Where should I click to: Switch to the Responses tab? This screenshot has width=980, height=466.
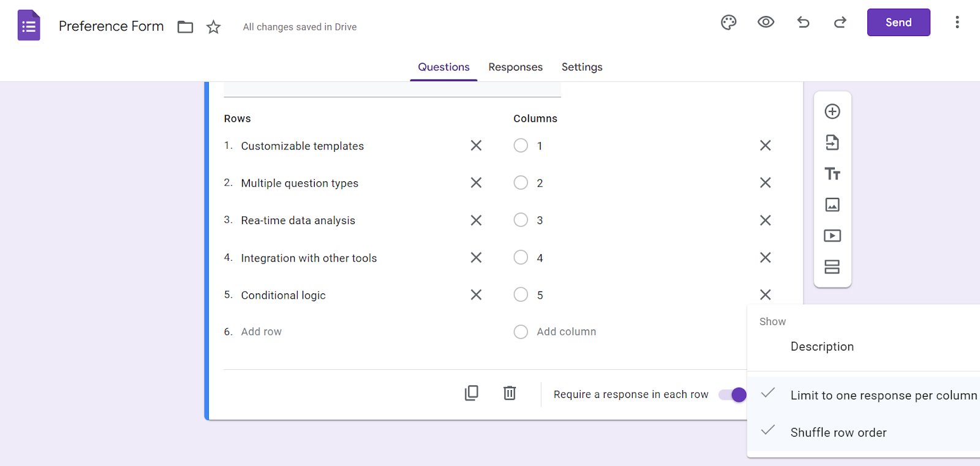[x=515, y=67]
